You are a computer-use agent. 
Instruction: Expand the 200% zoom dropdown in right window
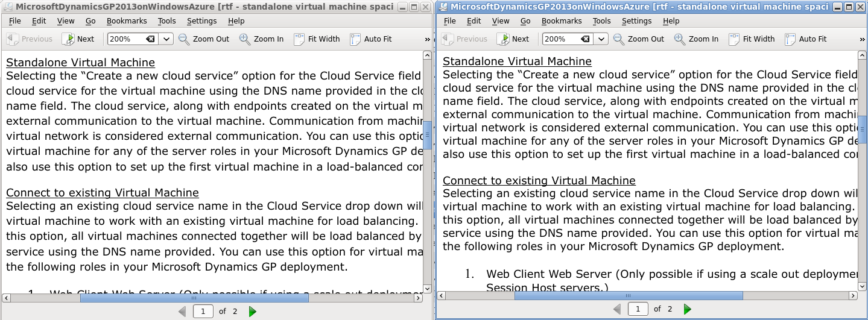(601, 39)
